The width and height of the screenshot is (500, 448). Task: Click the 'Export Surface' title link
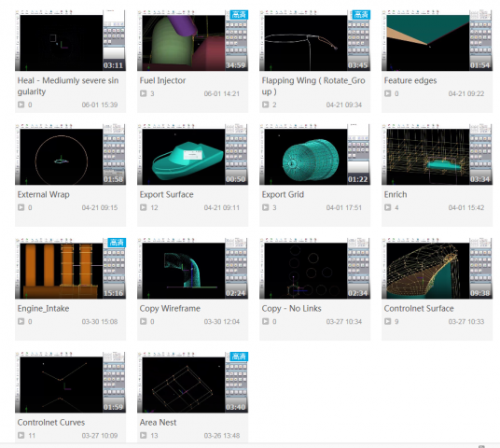tap(166, 194)
